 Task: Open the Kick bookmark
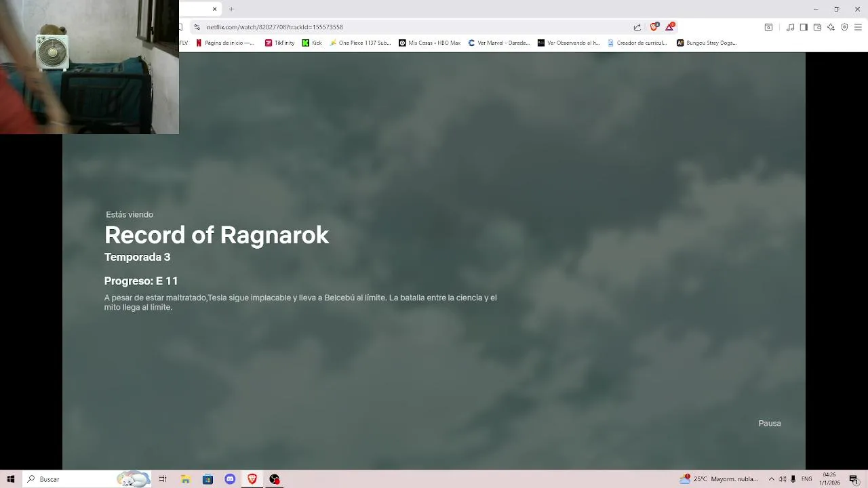coord(312,43)
